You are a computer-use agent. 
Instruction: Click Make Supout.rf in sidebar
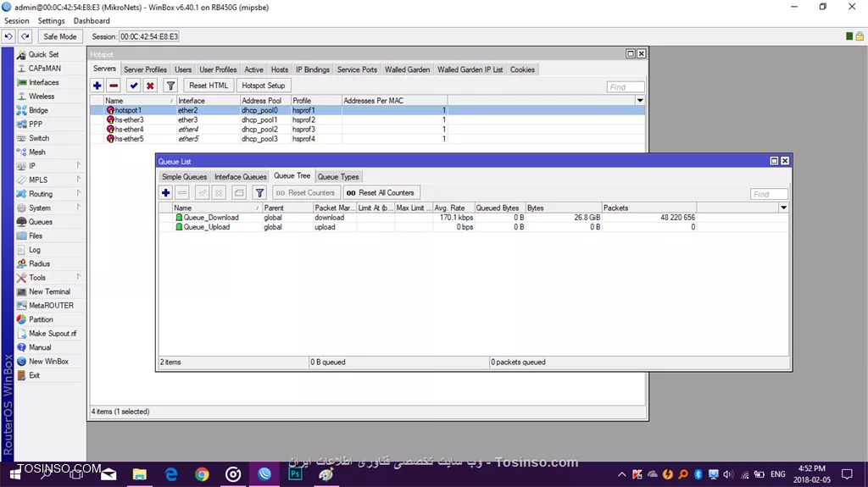pyautogui.click(x=53, y=333)
